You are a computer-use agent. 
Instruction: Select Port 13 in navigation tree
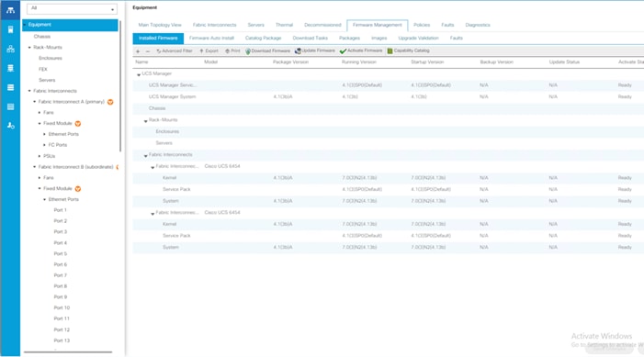tap(62, 340)
